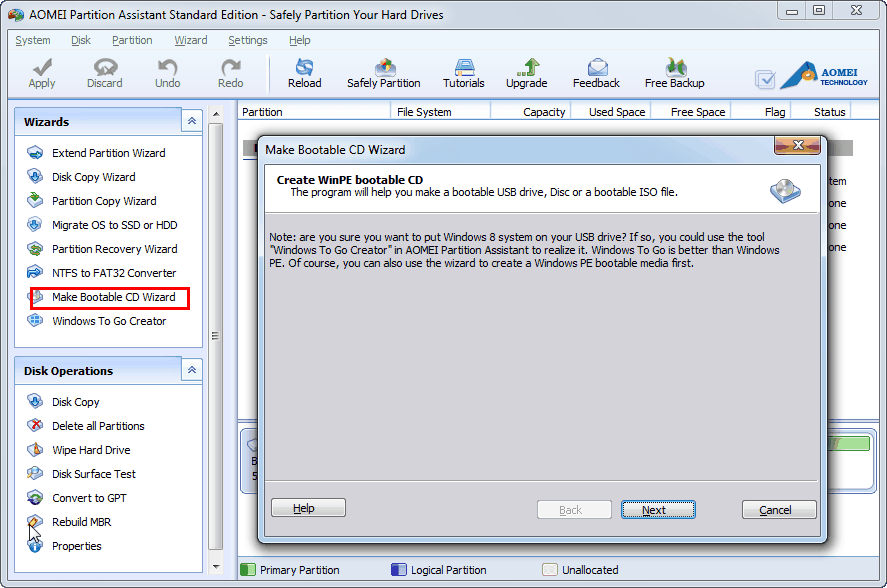
Task: Click the Delete all Partitions icon
Action: point(35,425)
